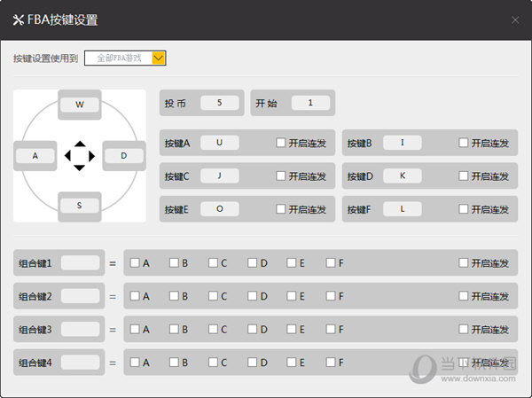532x398 pixels.
Task: Check F in the 组合键1 row
Action: pos(331,262)
